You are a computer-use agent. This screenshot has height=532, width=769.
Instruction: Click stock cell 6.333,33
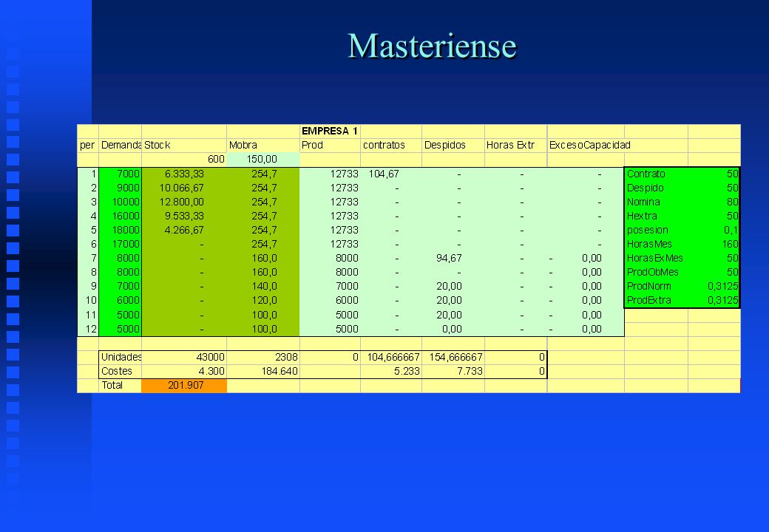(184, 174)
